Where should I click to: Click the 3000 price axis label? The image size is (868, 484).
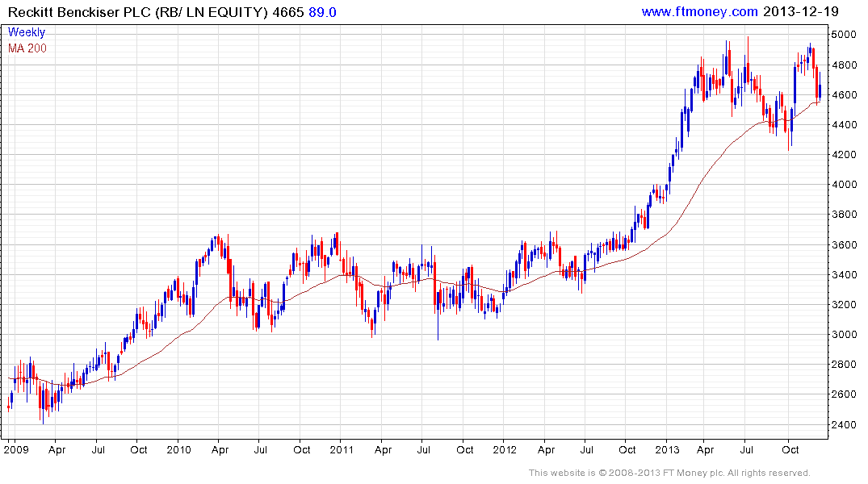[x=844, y=334]
